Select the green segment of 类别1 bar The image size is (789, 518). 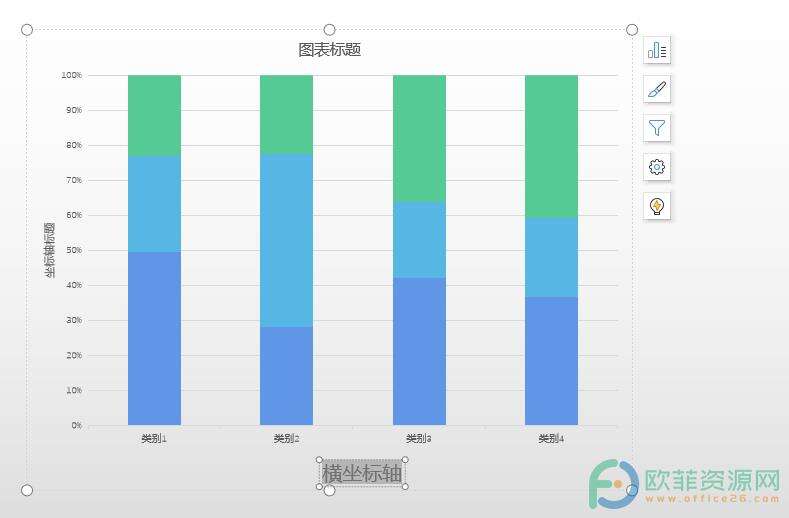(x=154, y=116)
